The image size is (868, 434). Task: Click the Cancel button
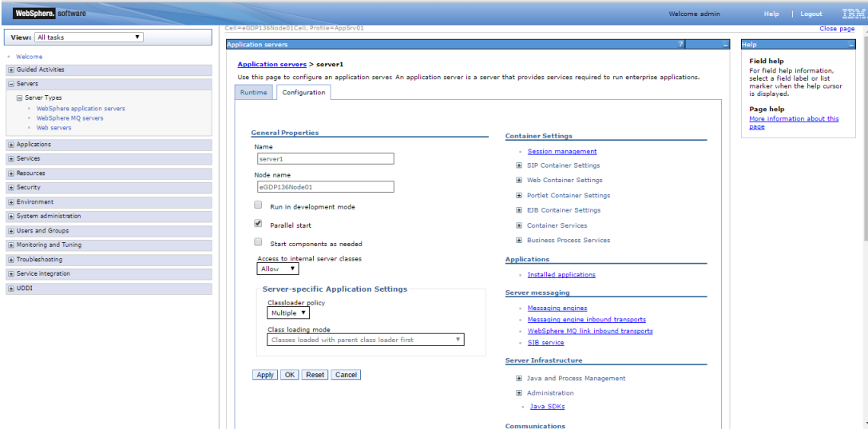coord(346,375)
